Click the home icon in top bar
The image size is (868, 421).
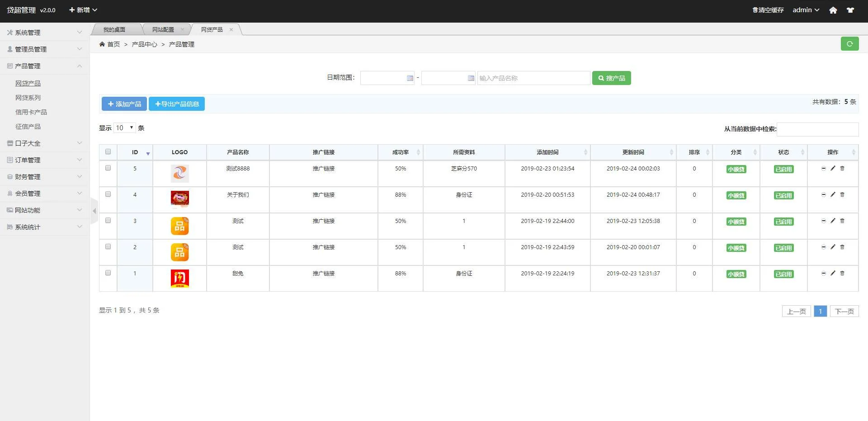click(x=833, y=10)
